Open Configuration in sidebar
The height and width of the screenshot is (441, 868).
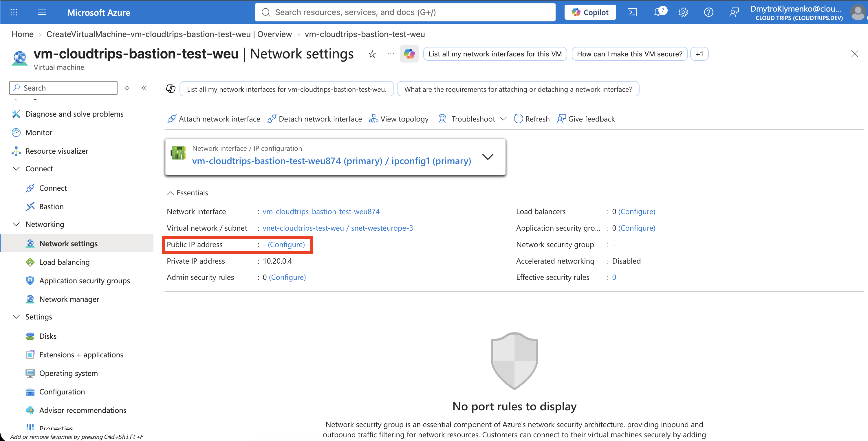62,392
